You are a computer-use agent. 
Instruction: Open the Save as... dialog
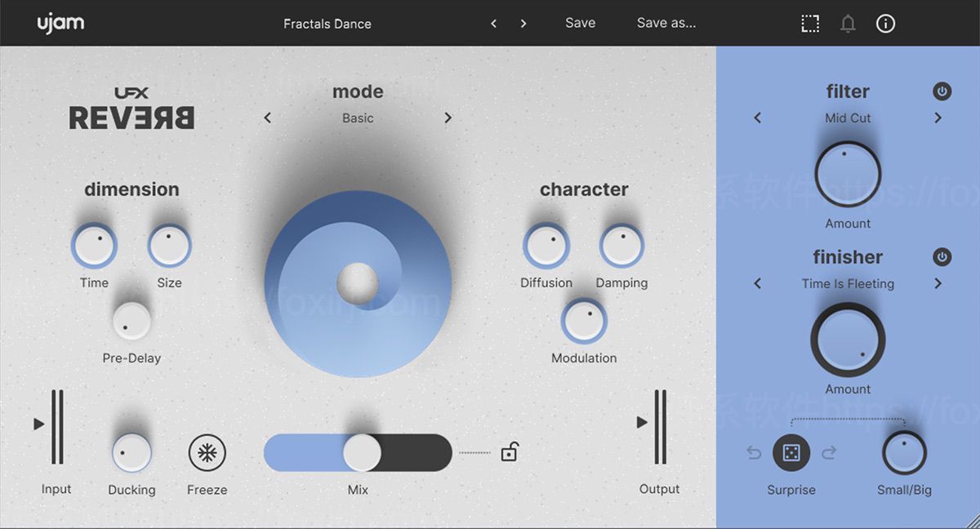tap(666, 23)
